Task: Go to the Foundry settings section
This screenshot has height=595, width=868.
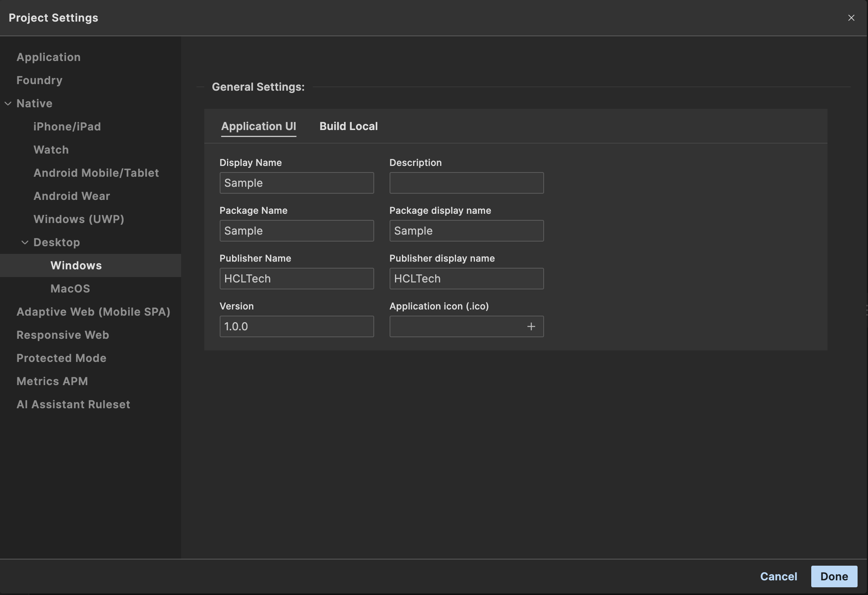Action: (39, 80)
